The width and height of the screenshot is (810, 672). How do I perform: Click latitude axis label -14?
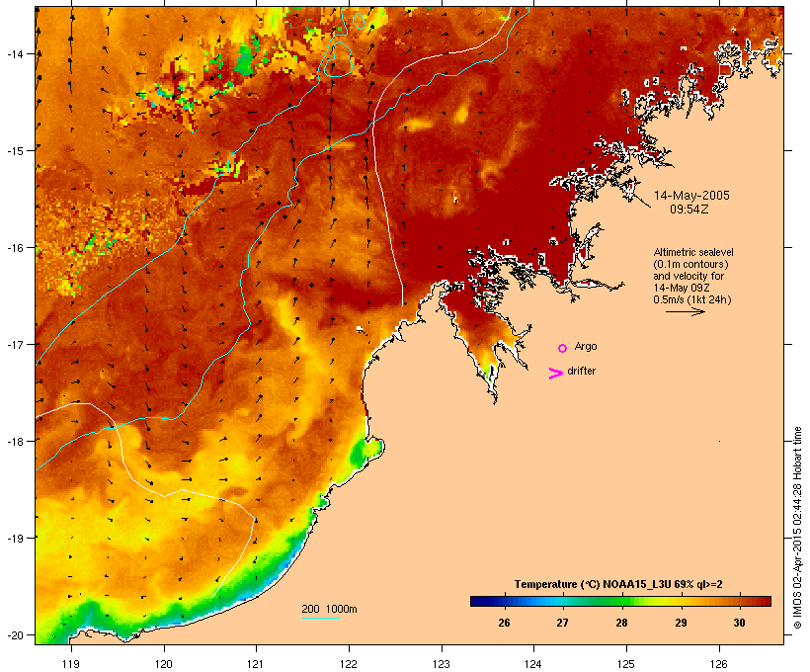click(15, 53)
